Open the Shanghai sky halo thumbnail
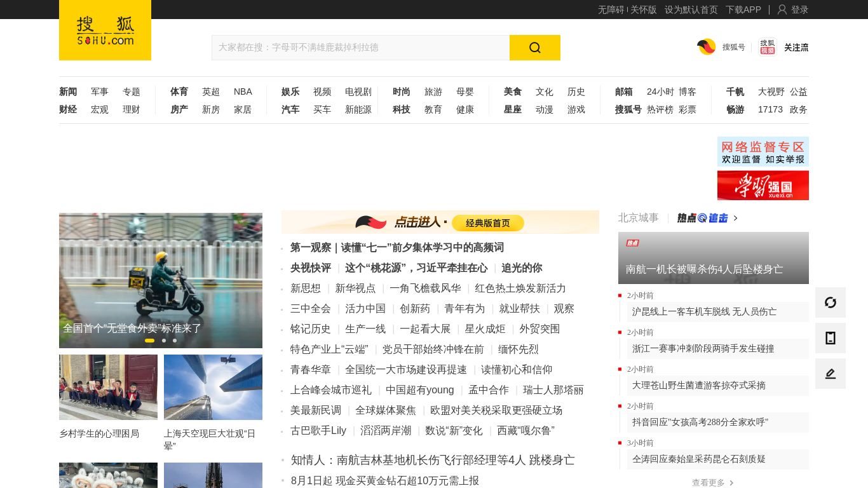Screen dimensions: 868x488 [213, 387]
